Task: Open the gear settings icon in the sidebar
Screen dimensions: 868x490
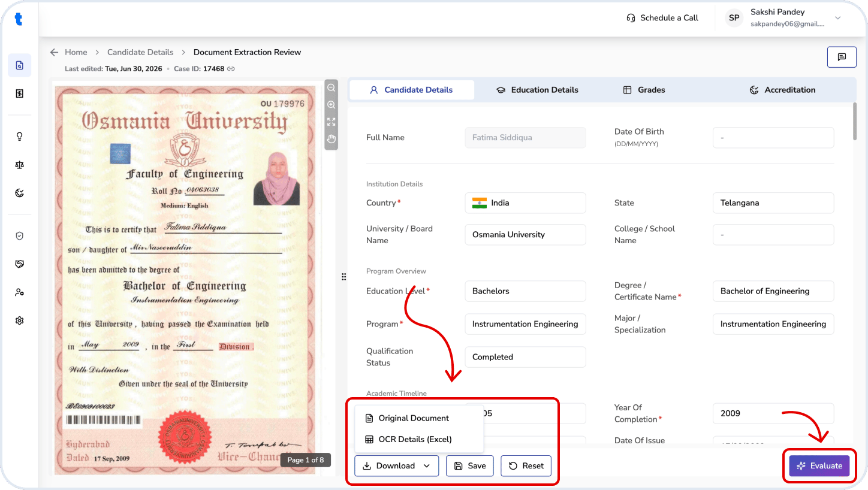Action: 20,320
